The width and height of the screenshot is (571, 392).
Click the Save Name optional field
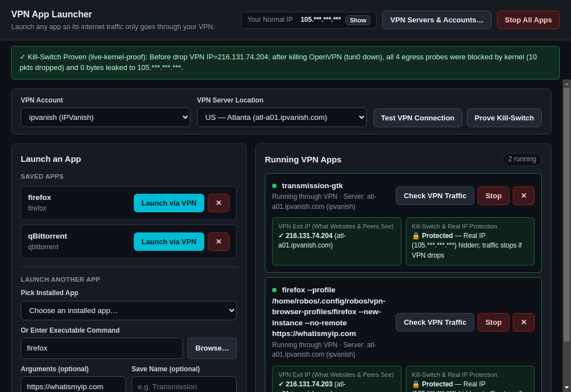coord(184,385)
